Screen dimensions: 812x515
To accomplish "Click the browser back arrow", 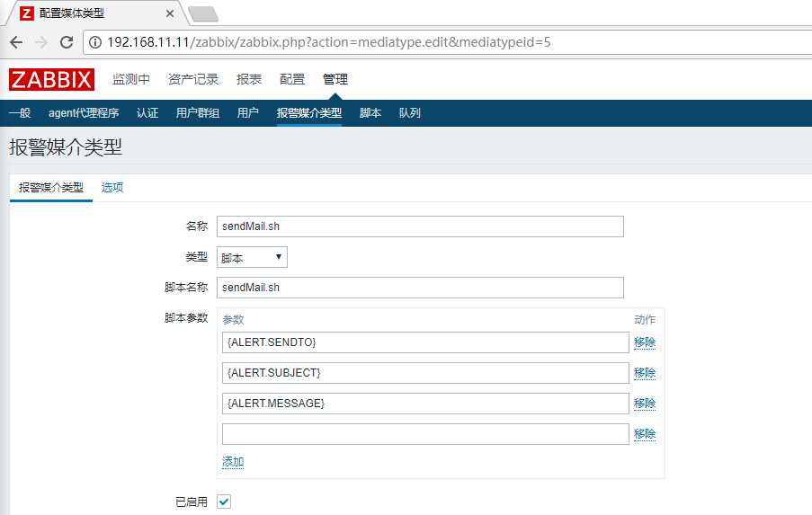I will 16,42.
